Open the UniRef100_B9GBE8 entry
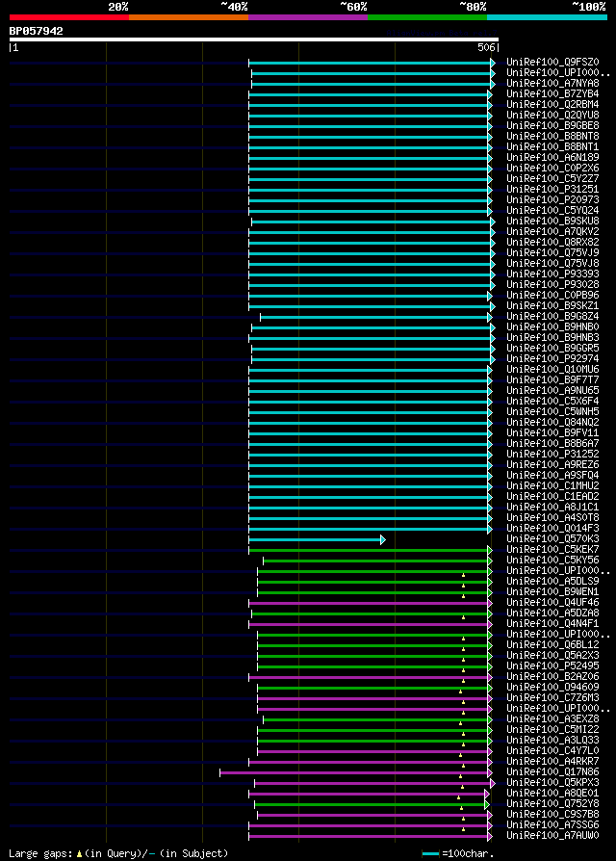The image size is (616, 861). 552,126
